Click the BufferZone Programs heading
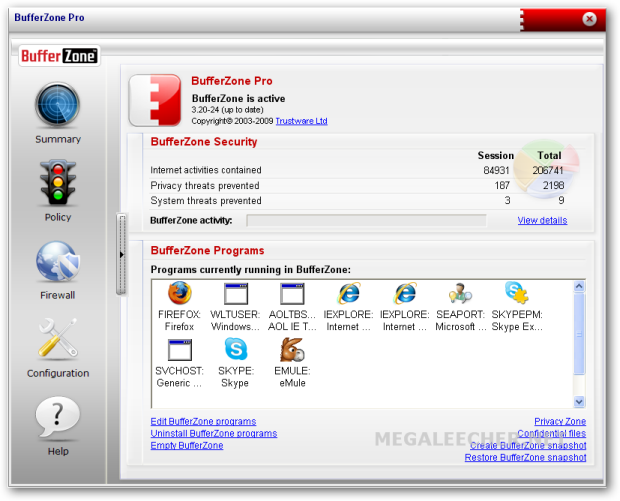 point(208,251)
